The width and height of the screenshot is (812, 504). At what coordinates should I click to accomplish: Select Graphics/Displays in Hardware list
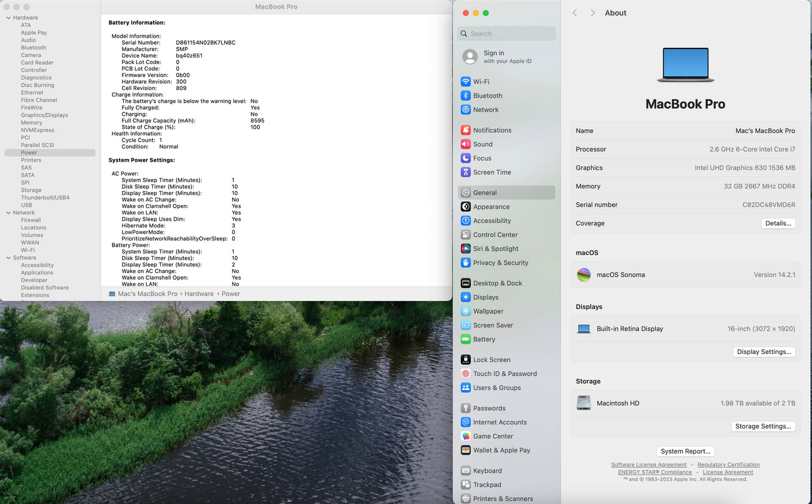(44, 115)
